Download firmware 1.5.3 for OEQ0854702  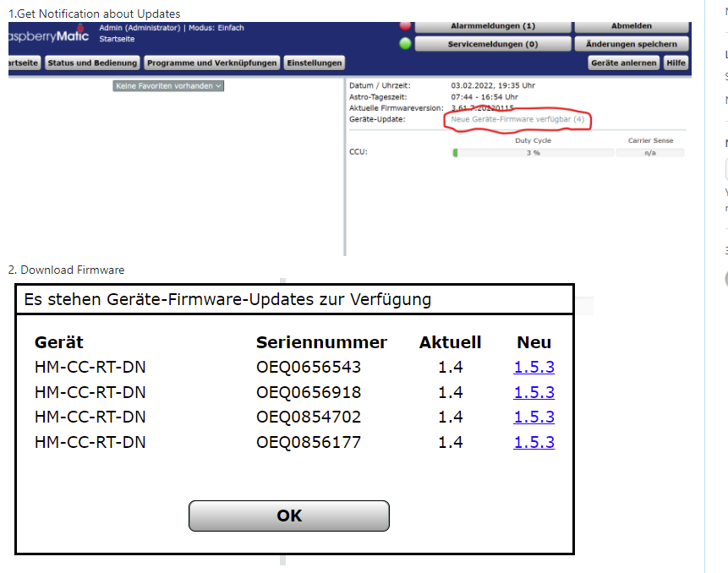coord(534,417)
